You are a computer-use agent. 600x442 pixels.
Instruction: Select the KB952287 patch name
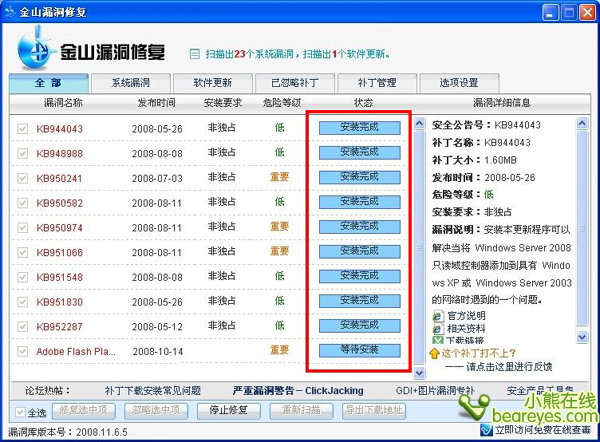click(x=60, y=327)
